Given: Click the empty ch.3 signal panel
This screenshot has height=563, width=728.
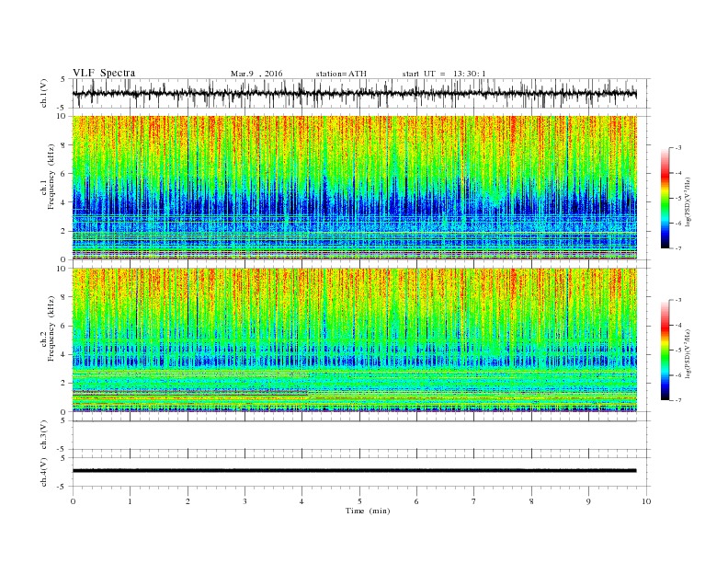Looking at the screenshot, I should (x=360, y=435).
